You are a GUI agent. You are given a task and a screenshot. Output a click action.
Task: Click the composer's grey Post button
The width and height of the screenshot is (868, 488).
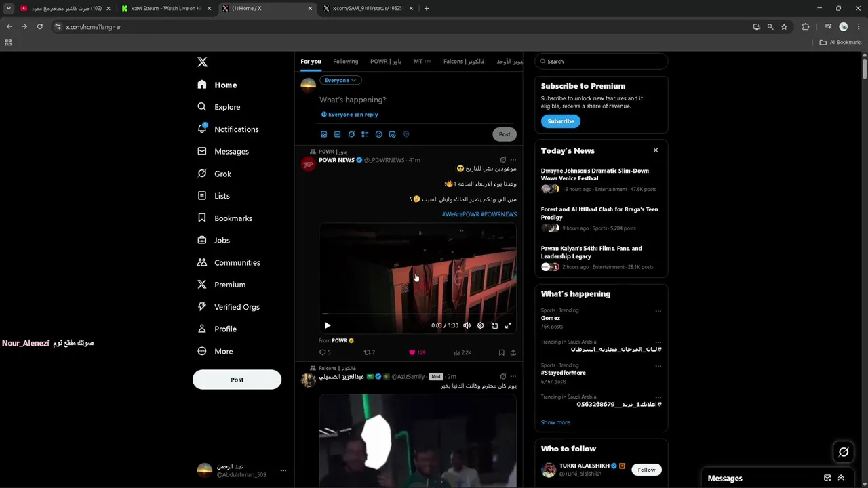tap(505, 134)
